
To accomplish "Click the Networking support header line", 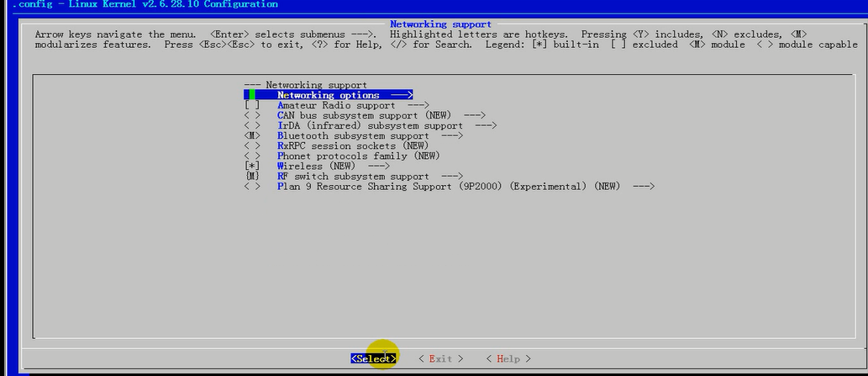I will pyautogui.click(x=306, y=85).
